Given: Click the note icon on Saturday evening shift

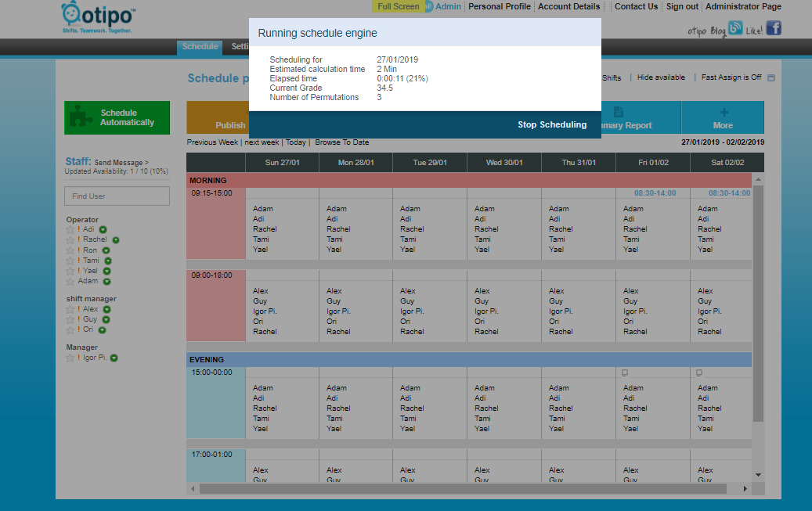Looking at the screenshot, I should (x=698, y=372).
